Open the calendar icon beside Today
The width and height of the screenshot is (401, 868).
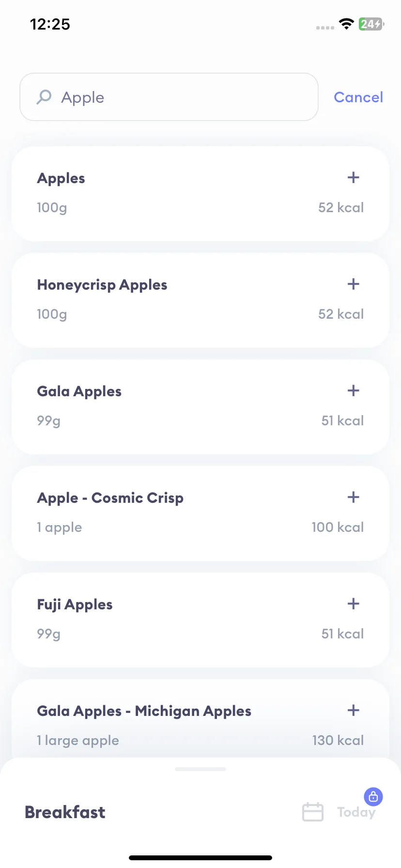click(313, 812)
